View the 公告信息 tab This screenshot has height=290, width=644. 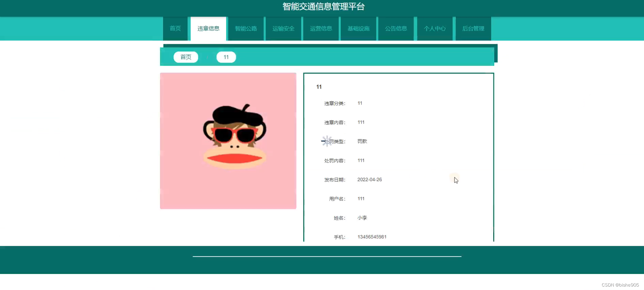[x=396, y=29]
